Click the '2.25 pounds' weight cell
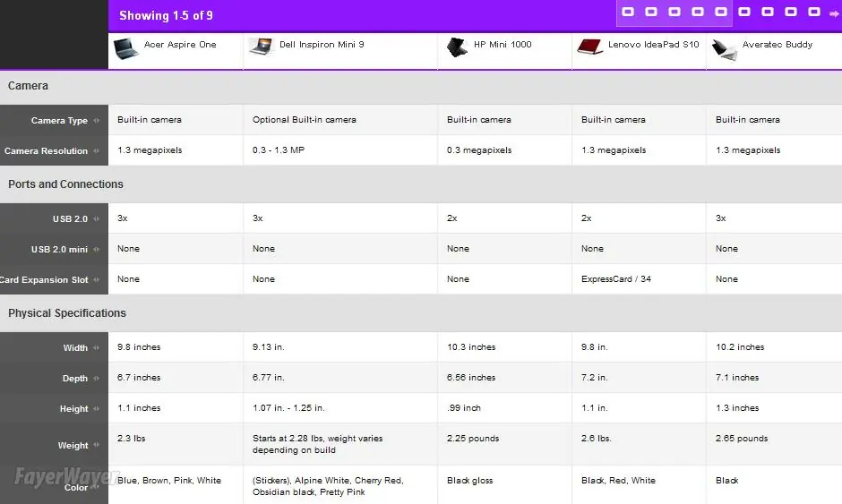The image size is (842, 504). point(473,439)
